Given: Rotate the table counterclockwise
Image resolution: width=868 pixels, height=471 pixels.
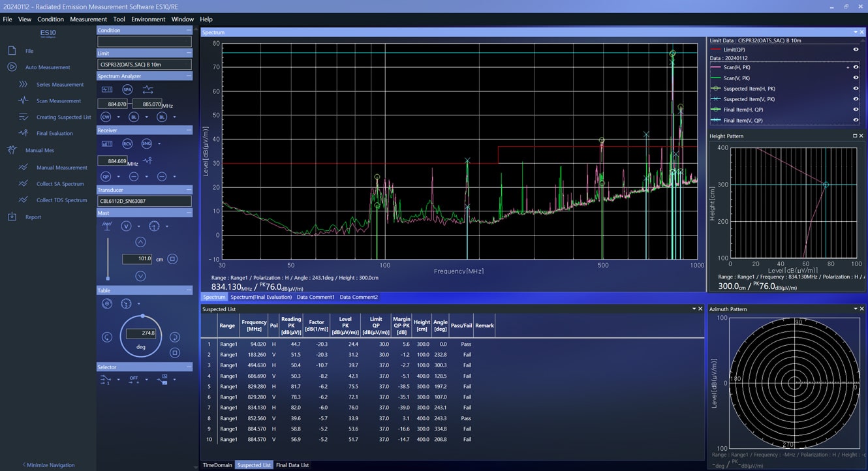Looking at the screenshot, I should click(107, 337).
